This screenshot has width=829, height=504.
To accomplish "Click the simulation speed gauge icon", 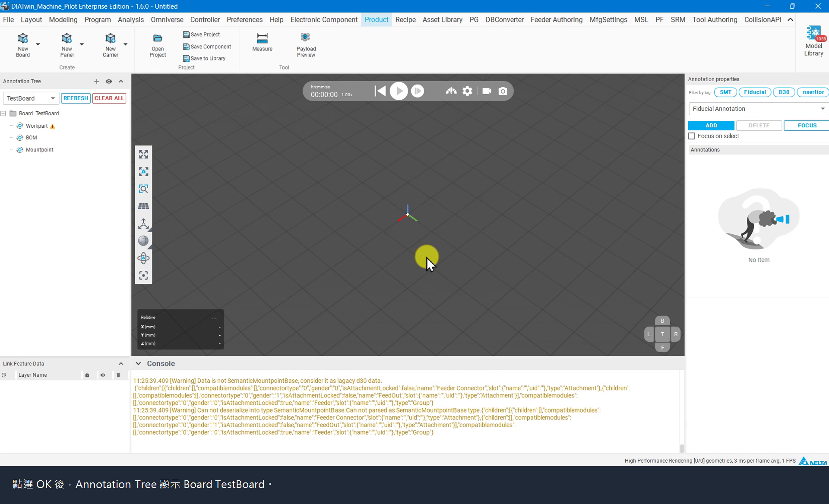I will tap(451, 91).
